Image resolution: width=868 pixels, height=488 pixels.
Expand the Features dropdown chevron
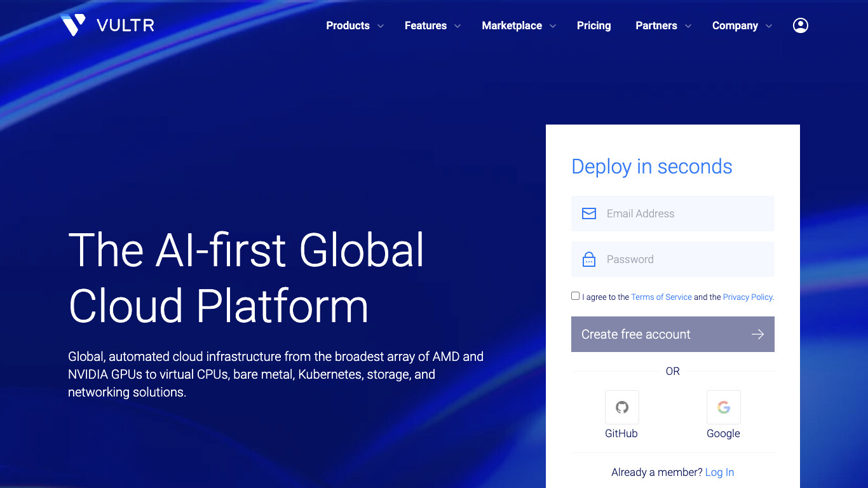tap(458, 26)
